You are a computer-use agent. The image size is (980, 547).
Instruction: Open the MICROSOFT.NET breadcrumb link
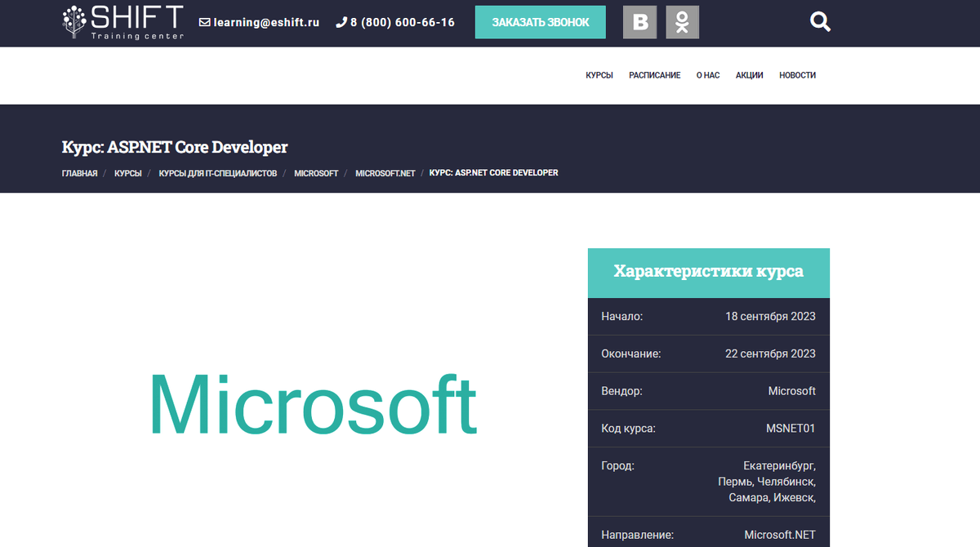(385, 173)
